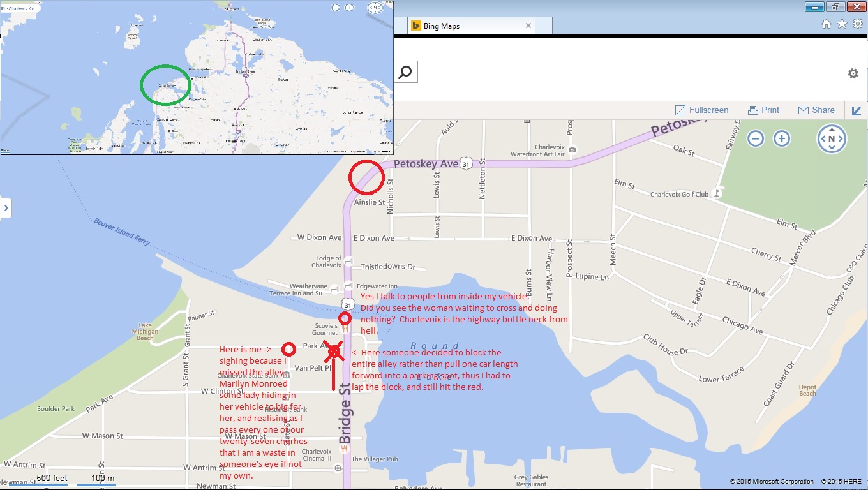868x490 pixels.
Task: Minimize the browser window
Action: 814,6
